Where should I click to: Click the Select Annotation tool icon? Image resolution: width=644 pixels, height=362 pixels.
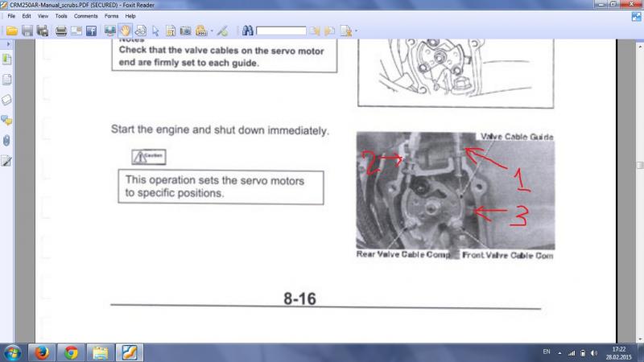140,31
